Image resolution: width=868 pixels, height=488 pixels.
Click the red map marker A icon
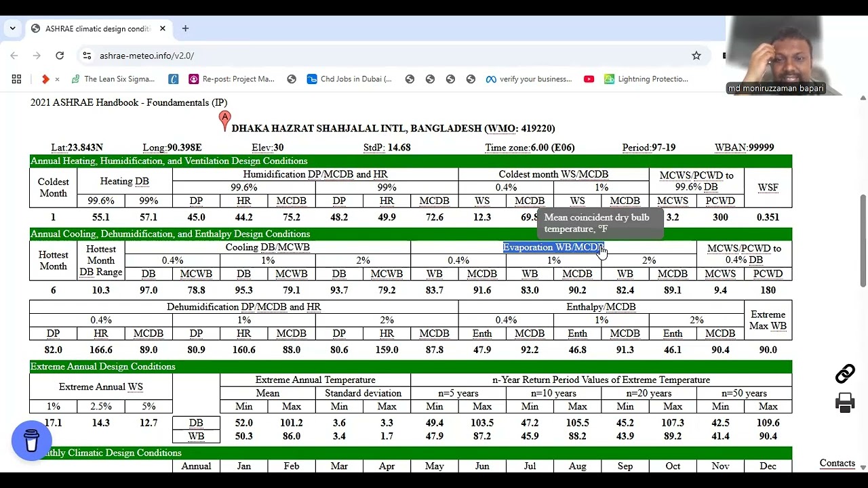pos(224,121)
